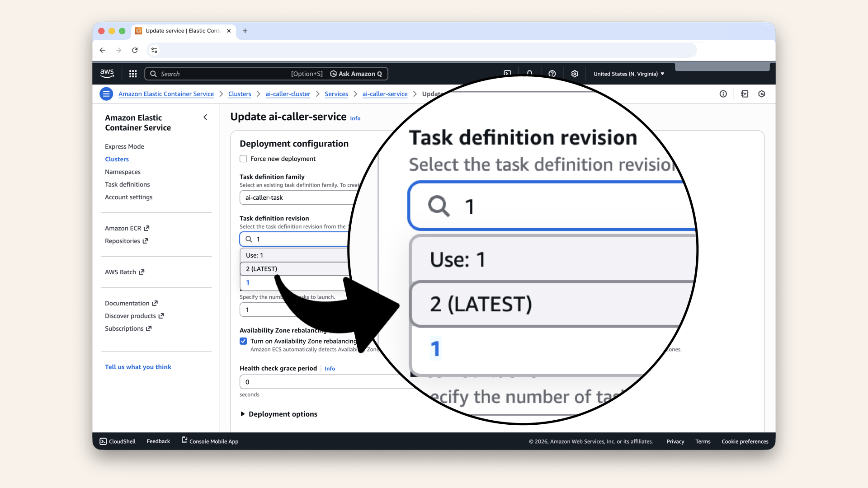Viewport: 868px width, 488px height.
Task: Select 2 (LATEST) from the revision dropdown
Action: coord(261,269)
